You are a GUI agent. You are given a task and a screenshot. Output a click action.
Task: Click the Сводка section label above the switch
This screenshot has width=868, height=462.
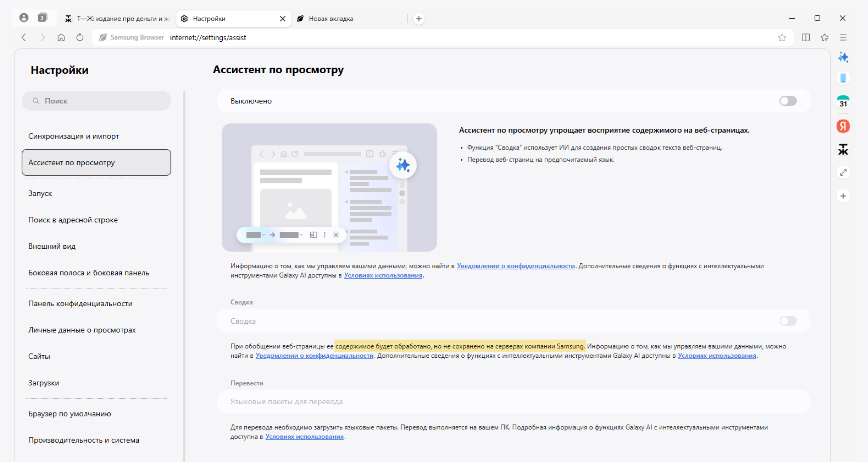[242, 302]
